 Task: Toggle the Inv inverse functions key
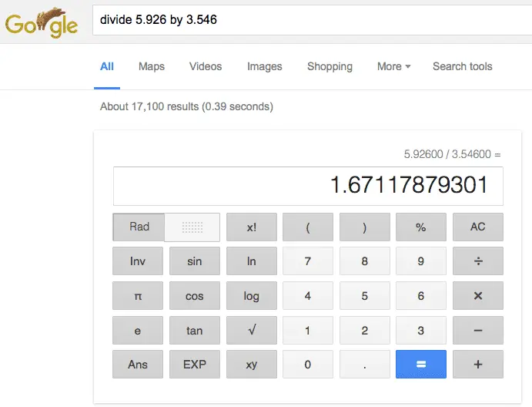point(138,261)
